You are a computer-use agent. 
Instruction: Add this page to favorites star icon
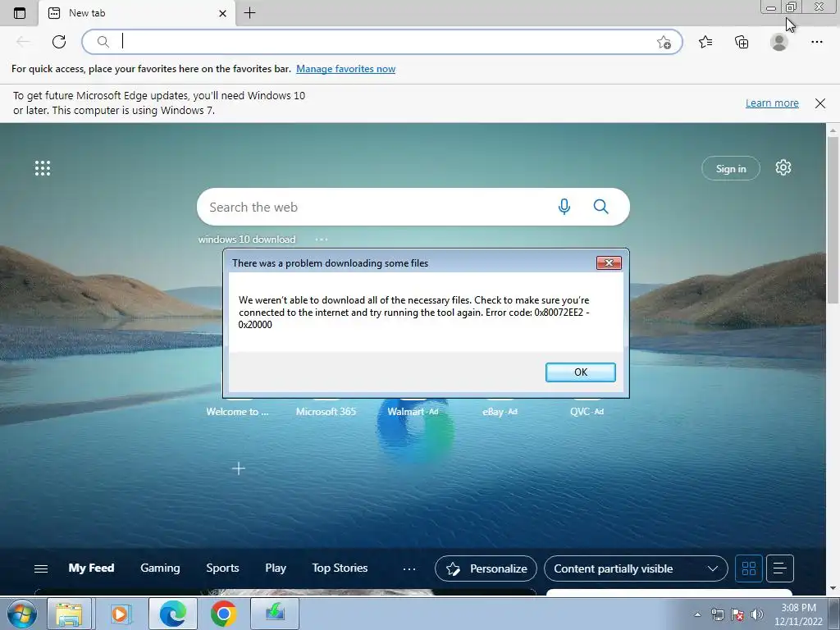[x=664, y=43]
